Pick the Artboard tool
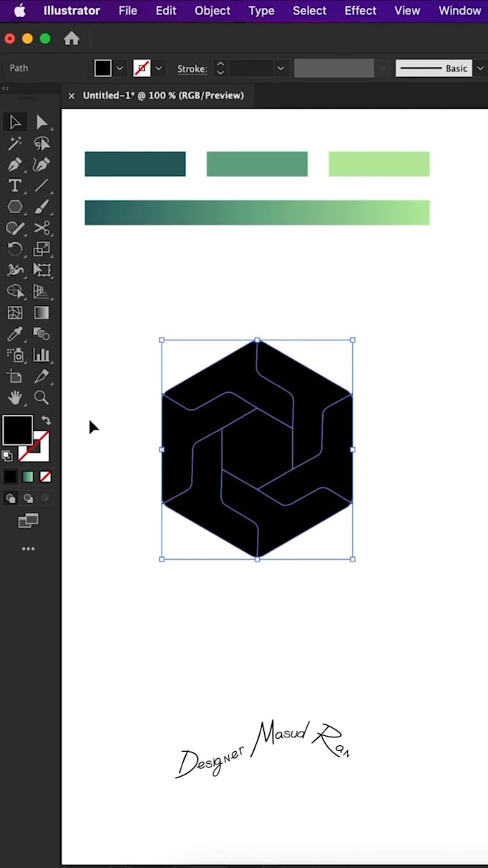The width and height of the screenshot is (488, 868). click(15, 376)
